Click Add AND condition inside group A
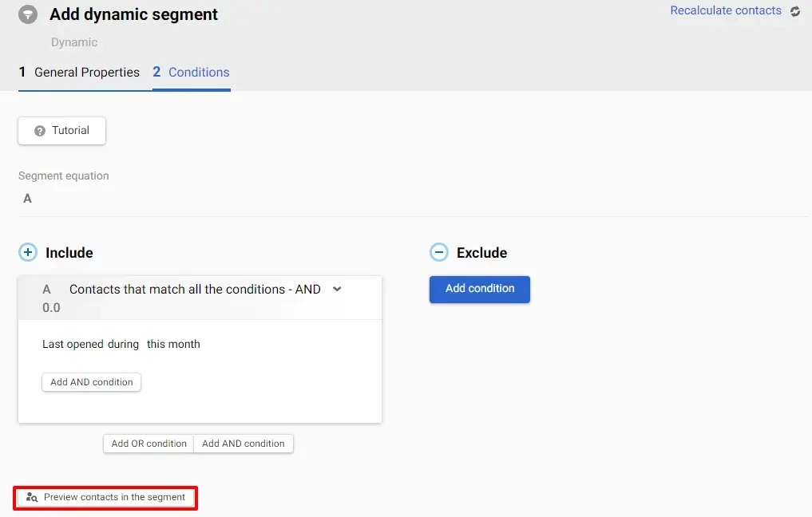The width and height of the screenshot is (812, 517). [91, 382]
